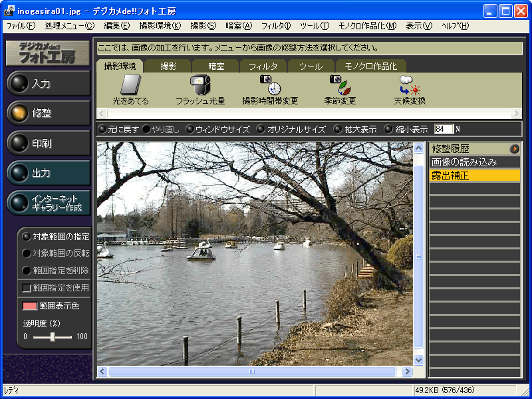Go to the 入力 input stage
The image size is (532, 399).
click(x=49, y=84)
